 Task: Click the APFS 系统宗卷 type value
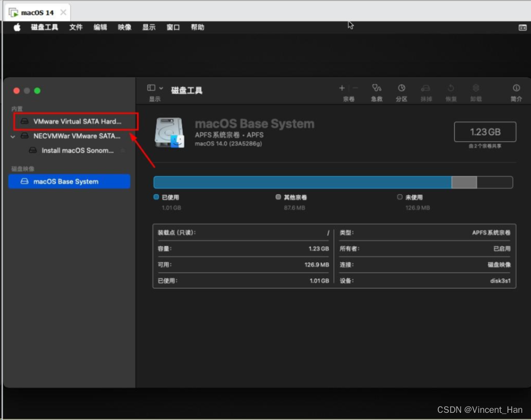pos(491,233)
